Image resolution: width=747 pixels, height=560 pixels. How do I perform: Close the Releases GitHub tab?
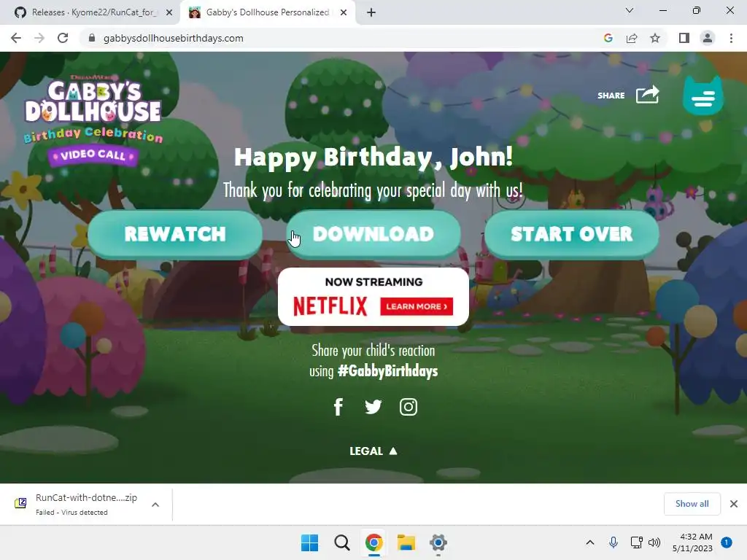coord(169,12)
